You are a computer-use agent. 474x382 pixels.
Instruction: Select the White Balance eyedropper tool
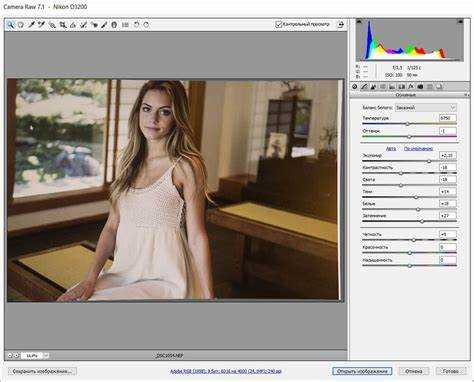coord(31,25)
